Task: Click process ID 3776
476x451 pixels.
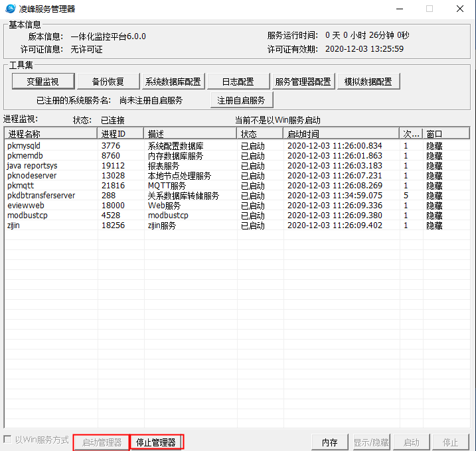Action: tap(111, 146)
